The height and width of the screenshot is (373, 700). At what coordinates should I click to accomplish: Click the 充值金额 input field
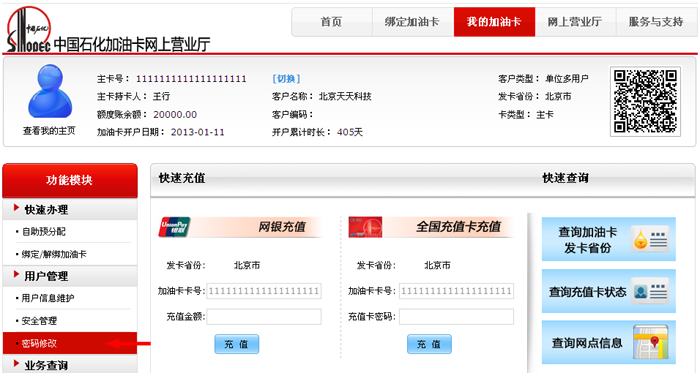point(264,317)
